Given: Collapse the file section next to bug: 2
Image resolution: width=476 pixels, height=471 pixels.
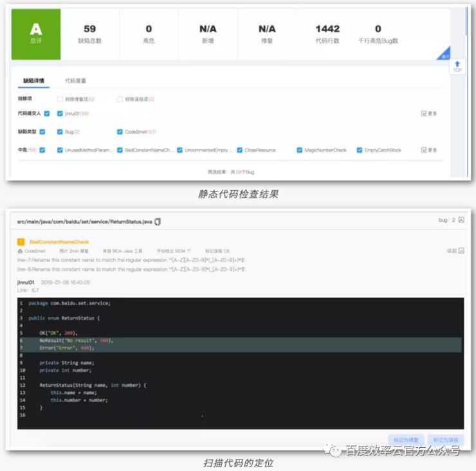Looking at the screenshot, I should point(461,220).
